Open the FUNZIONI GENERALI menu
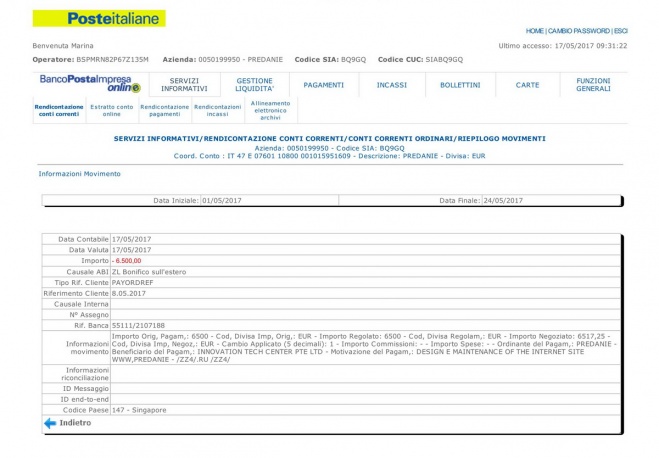The width and height of the screenshot is (659, 458). 593,85
